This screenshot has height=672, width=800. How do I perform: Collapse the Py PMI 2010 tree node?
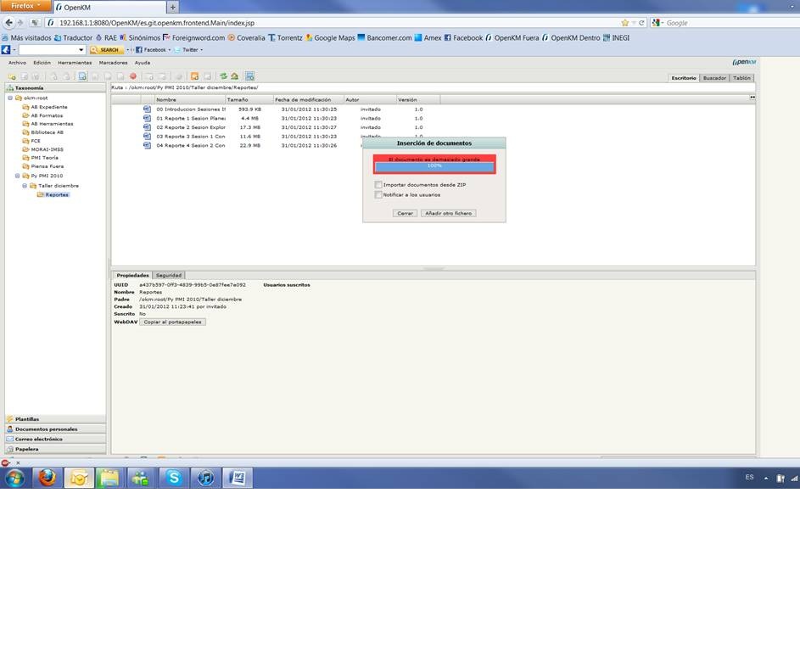coord(18,176)
